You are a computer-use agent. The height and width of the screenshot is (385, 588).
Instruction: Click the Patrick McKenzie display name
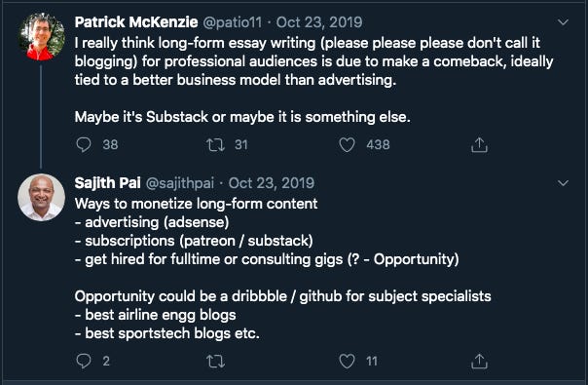136,22
